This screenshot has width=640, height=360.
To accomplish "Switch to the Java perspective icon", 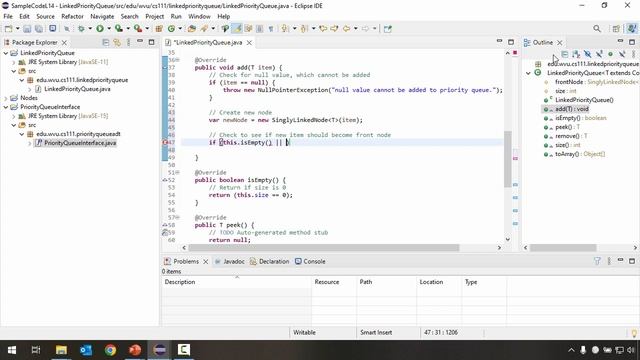I will point(632,28).
